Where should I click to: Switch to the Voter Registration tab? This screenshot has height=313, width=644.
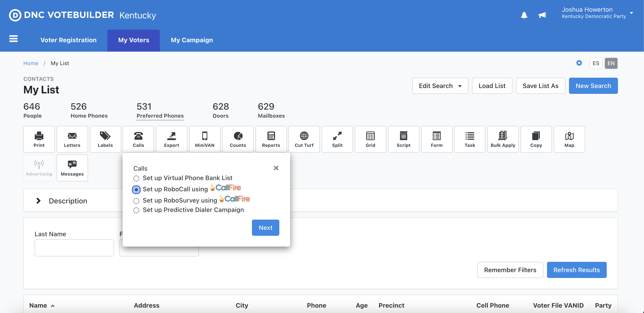(x=68, y=40)
